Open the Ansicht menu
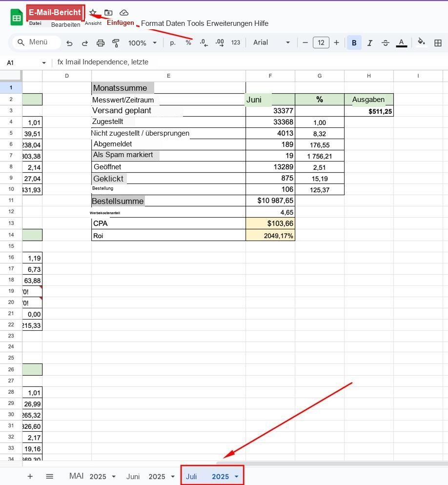448x485 pixels. tap(93, 23)
